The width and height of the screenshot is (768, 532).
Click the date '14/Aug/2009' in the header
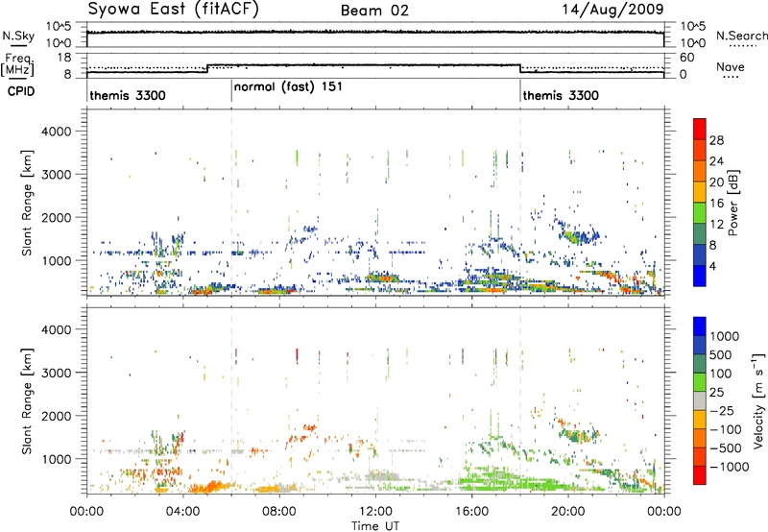pyautogui.click(x=612, y=10)
